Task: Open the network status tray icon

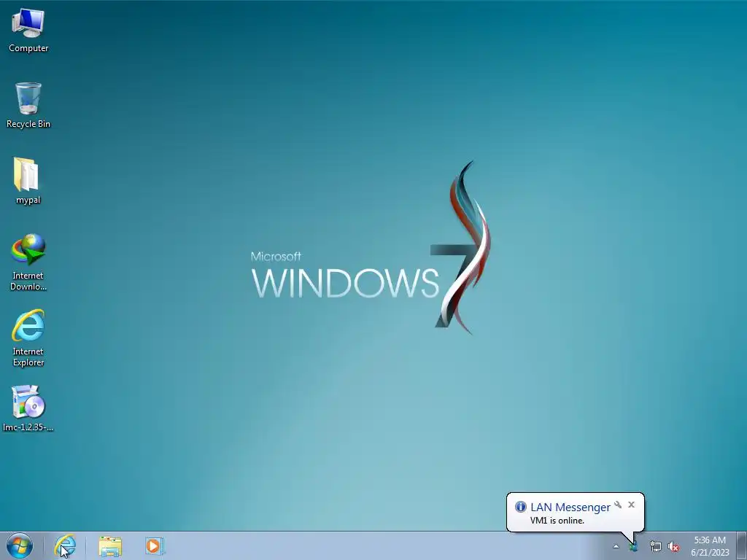Action: [656, 546]
